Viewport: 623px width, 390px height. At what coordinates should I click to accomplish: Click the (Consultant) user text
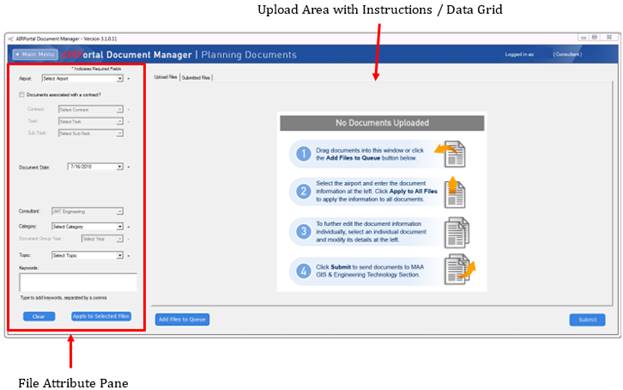[x=567, y=54]
